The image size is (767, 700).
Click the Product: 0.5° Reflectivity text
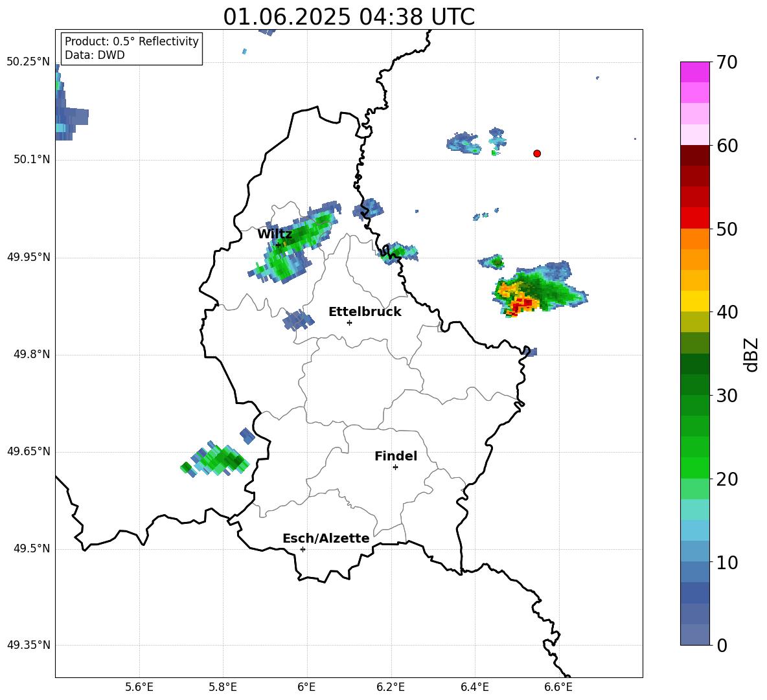point(132,41)
